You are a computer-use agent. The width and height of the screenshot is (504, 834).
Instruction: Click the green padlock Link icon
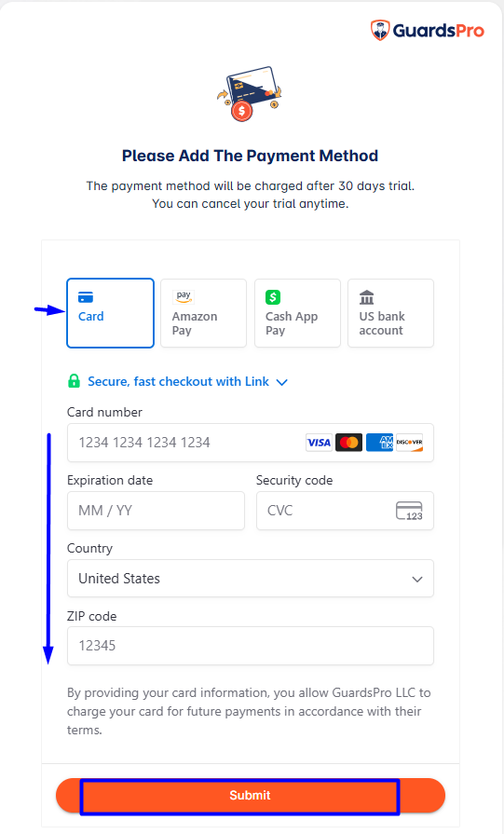pos(75,381)
